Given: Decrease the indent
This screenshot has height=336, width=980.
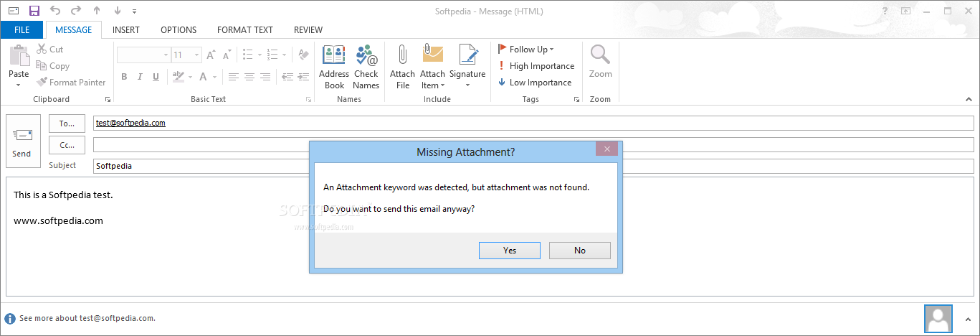Looking at the screenshot, I should point(287,77).
